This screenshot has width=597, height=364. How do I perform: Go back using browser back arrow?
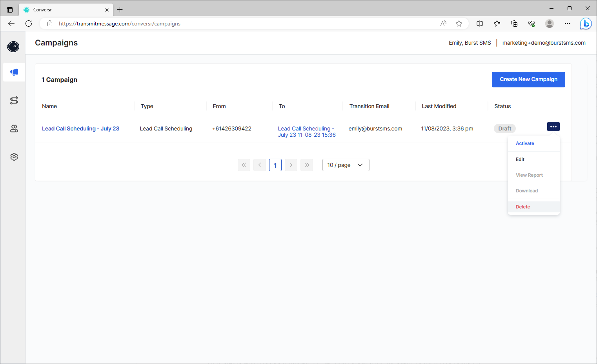coord(11,24)
